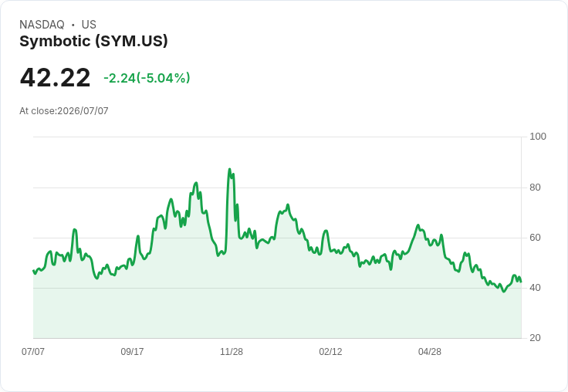Click the 04/28 date axis label
This screenshot has width=568, height=392.
click(x=430, y=352)
